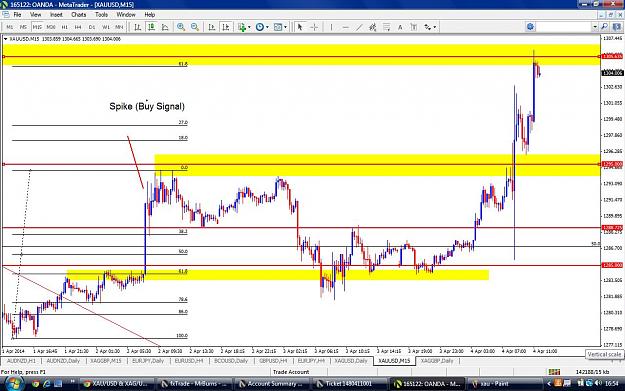
Task: Open the View menu
Action: coord(35,15)
